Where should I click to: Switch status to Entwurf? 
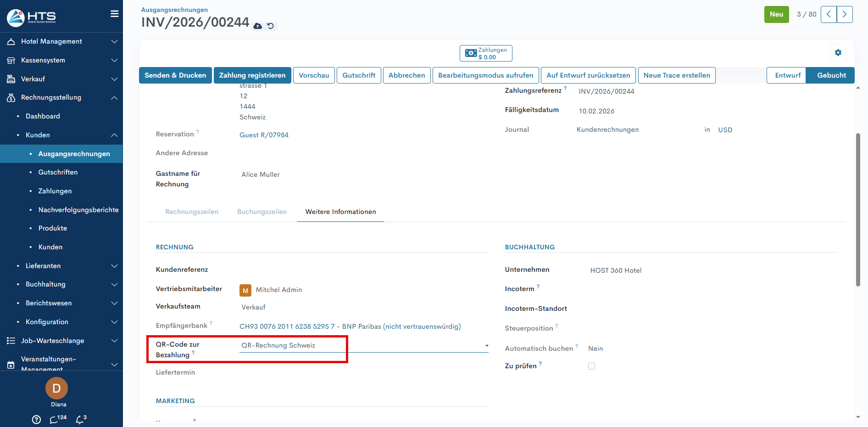(787, 75)
